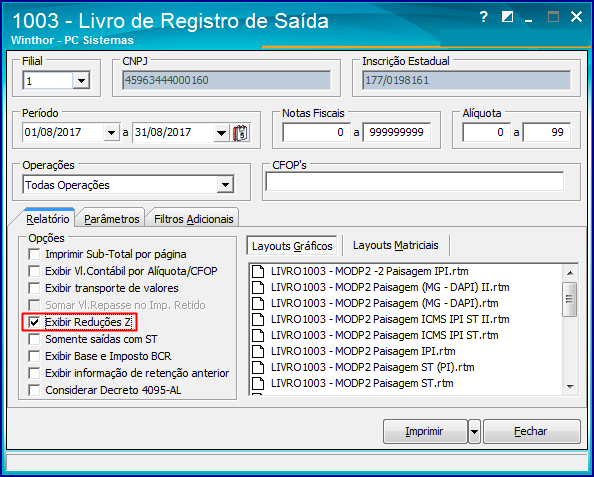
Task: Check Exibir Base e Imposto BCR
Action: [34, 356]
